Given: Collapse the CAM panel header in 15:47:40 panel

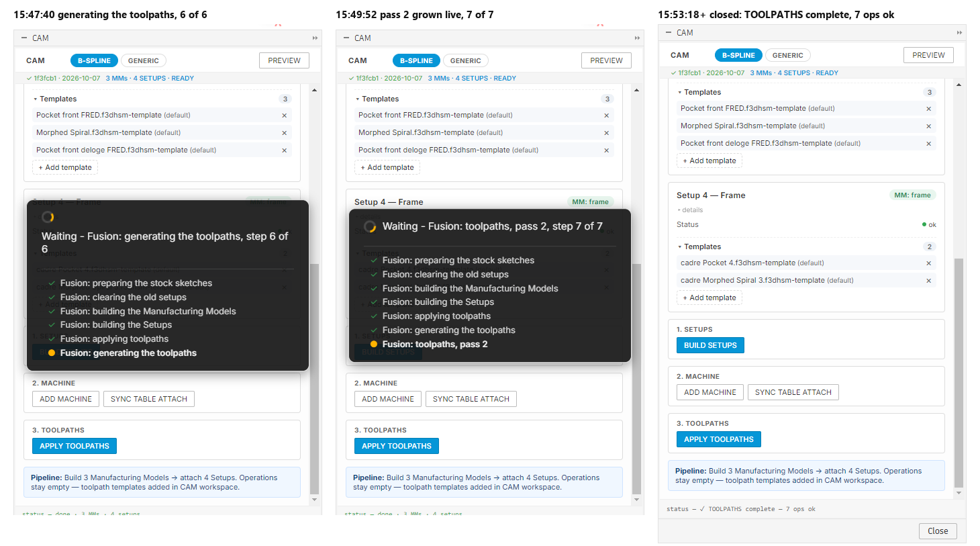Looking at the screenshot, I should 24,38.
